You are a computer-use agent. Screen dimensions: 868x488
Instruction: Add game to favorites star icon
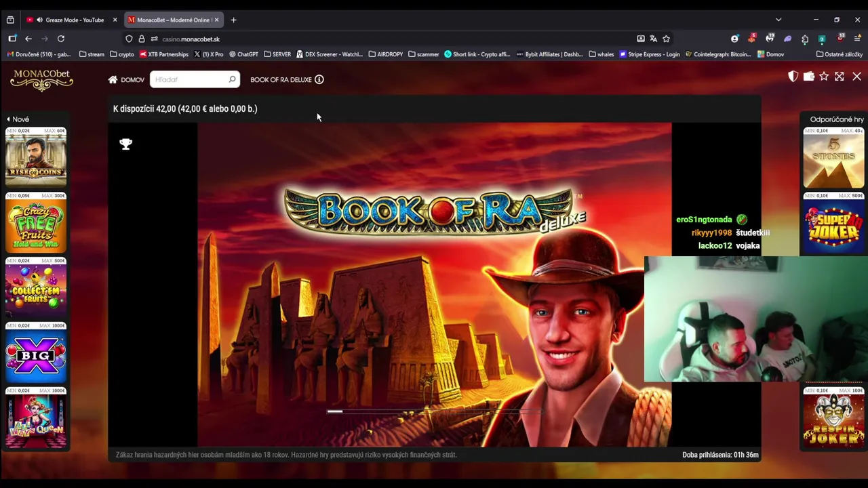(824, 77)
